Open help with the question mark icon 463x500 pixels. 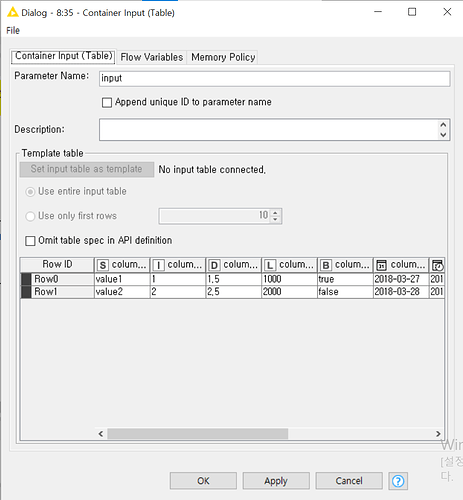[x=398, y=481]
